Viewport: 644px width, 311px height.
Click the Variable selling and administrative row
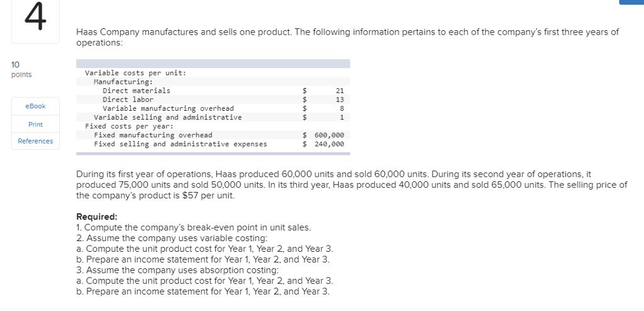click(213, 117)
